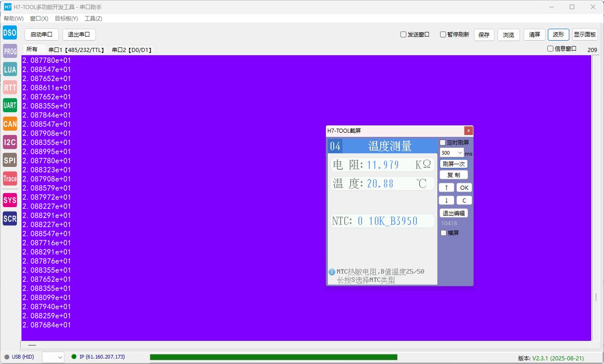Switch to 串口1【485/232/TTL】 tab
Screen dimensions: 604x364
click(77, 50)
